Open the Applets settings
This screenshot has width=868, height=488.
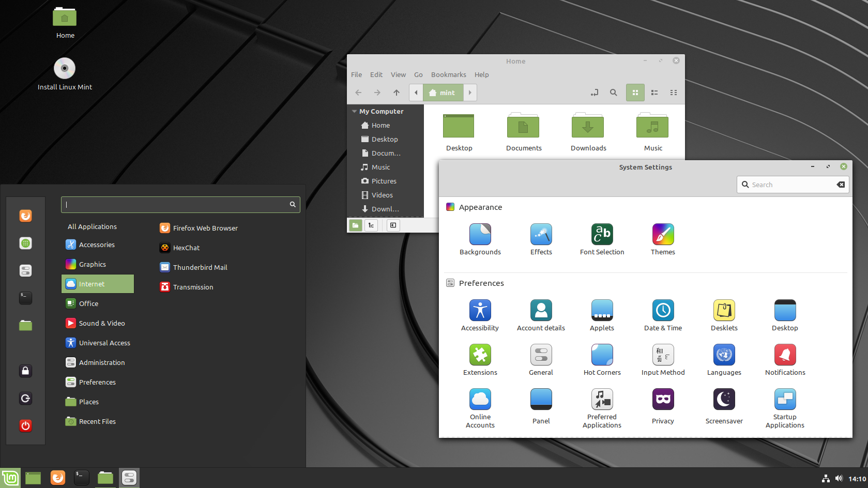(602, 315)
